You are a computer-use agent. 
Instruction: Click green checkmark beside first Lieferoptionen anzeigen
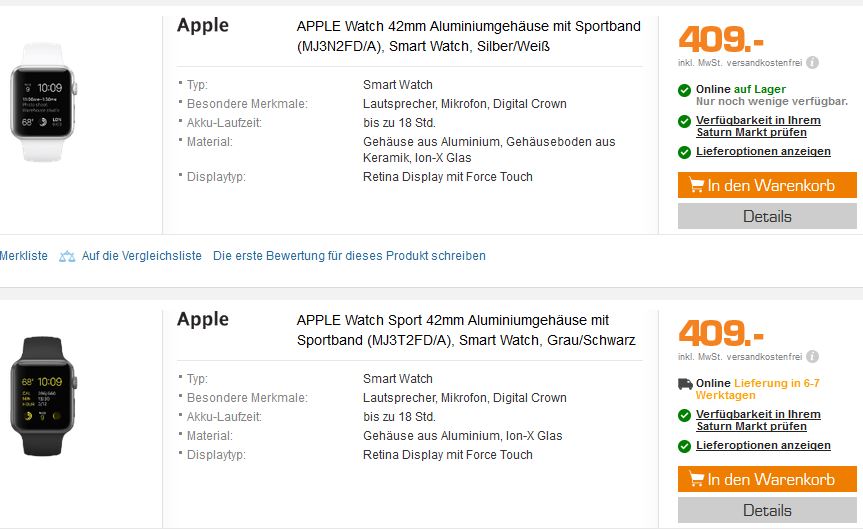click(x=684, y=152)
